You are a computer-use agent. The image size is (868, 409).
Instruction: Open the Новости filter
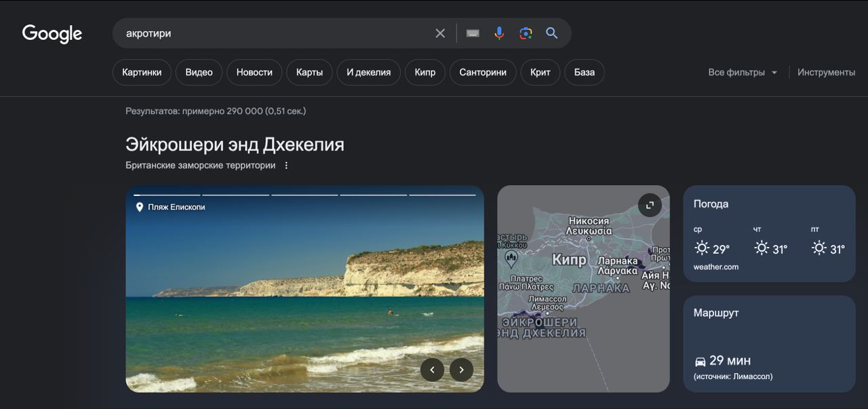(254, 73)
